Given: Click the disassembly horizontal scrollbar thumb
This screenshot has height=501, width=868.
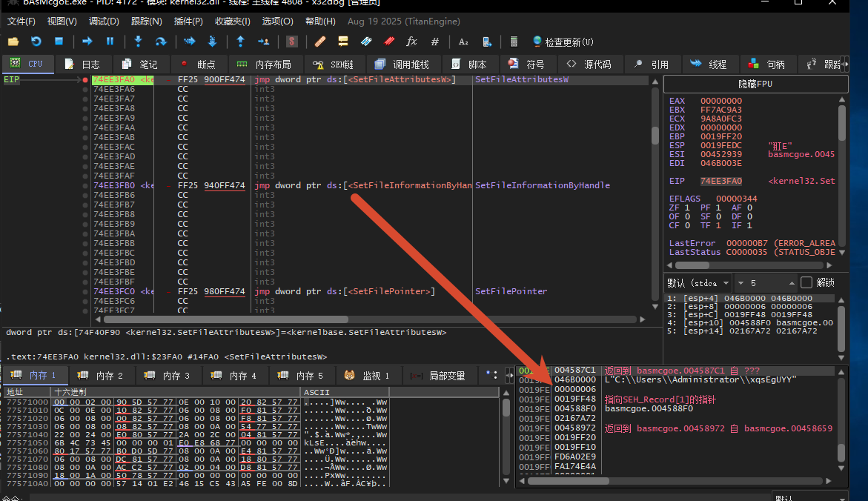Looking at the screenshot, I should pyautogui.click(x=226, y=319).
